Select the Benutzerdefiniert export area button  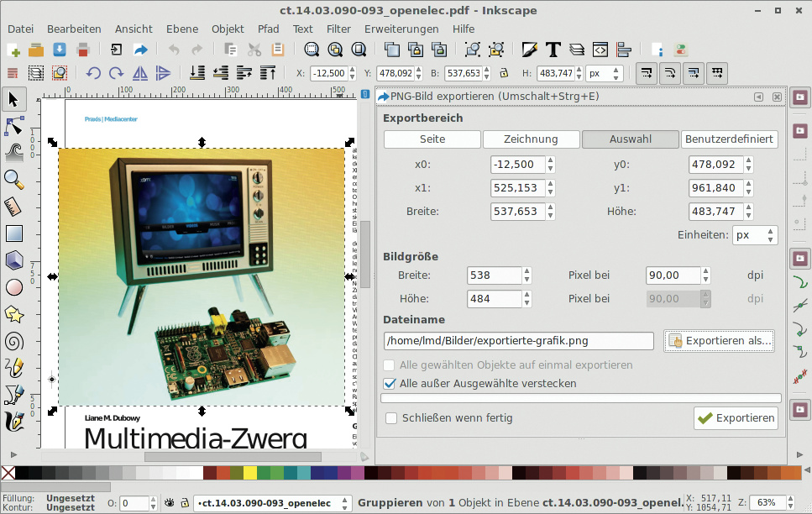[x=729, y=139]
